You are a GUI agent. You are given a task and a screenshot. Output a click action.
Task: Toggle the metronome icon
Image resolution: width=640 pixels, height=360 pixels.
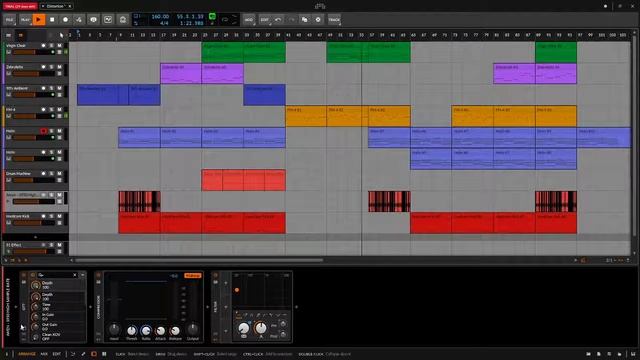[x=122, y=19]
